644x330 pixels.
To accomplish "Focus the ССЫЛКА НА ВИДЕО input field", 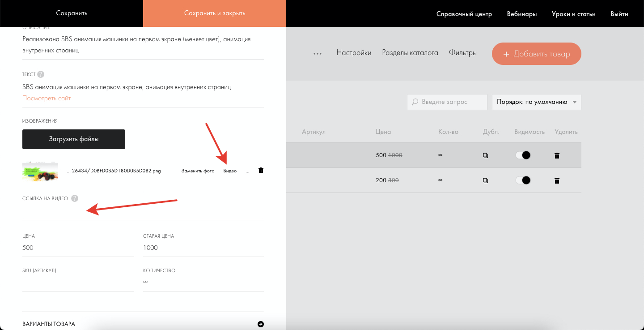I will coord(143,212).
